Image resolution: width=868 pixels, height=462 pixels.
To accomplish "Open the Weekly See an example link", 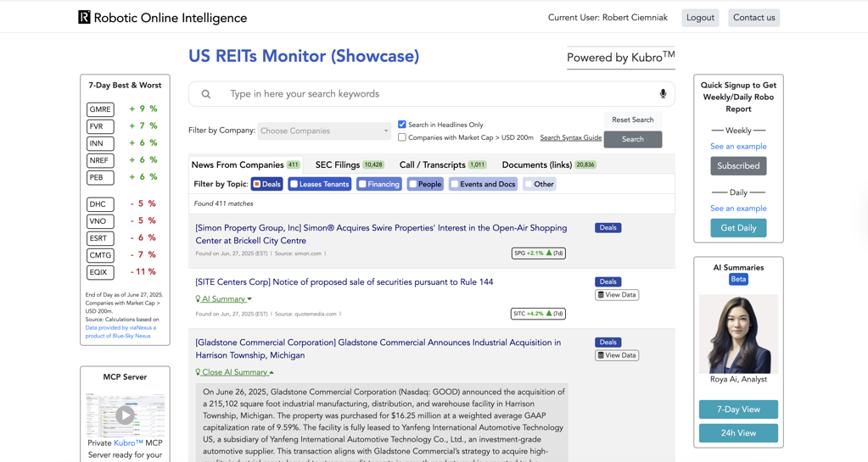I will point(738,147).
